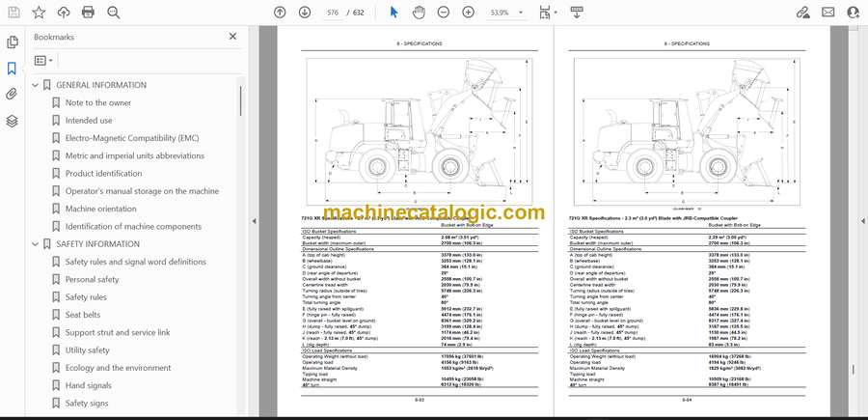Click Capacity (heaped) row on left page

coord(420,238)
